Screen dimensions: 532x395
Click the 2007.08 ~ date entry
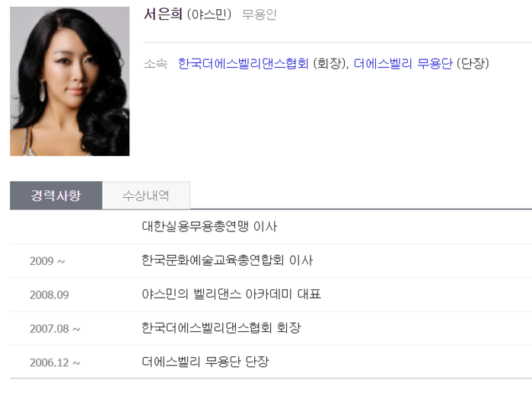pos(55,329)
